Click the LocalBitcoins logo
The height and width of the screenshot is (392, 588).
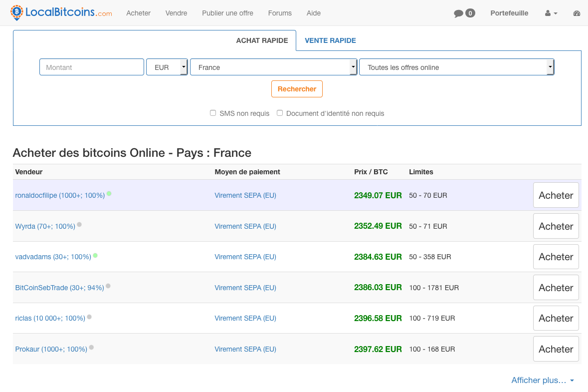click(61, 13)
